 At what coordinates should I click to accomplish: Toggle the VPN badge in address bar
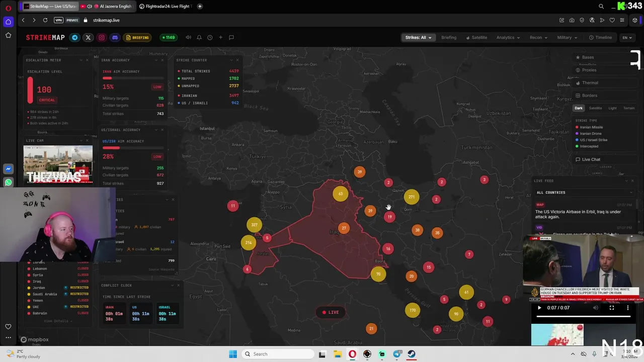click(58, 20)
